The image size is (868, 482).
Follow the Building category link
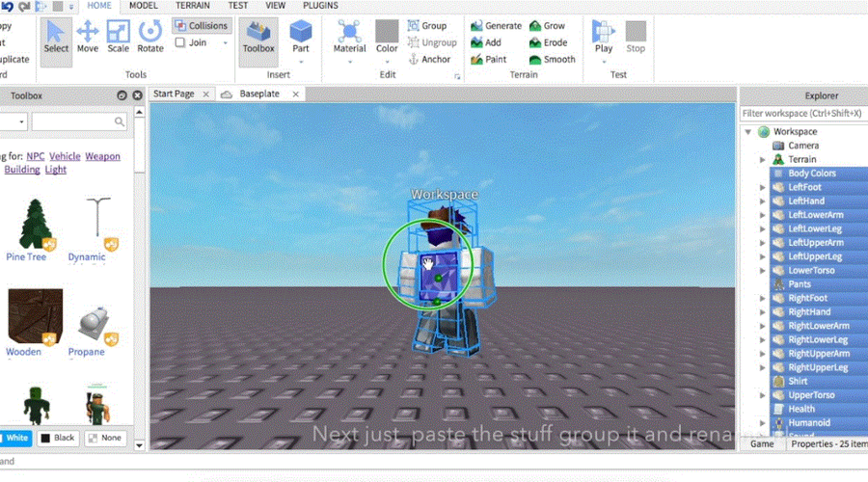pyautogui.click(x=22, y=170)
